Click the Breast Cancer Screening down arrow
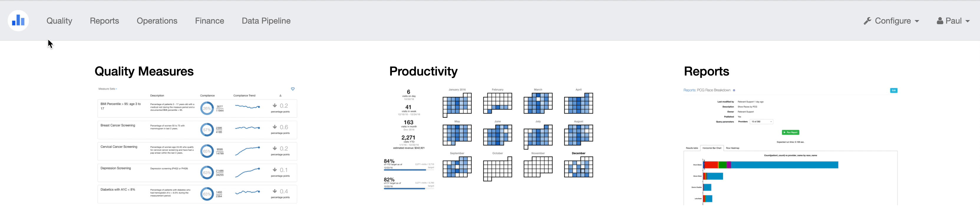Image resolution: width=980 pixels, height=210 pixels. [275, 127]
